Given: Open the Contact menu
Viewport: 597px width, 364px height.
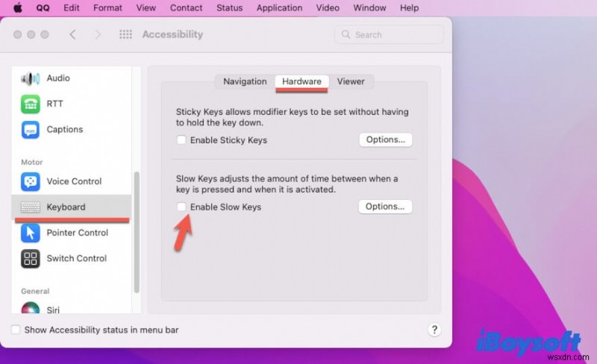Looking at the screenshot, I should pos(186,7).
